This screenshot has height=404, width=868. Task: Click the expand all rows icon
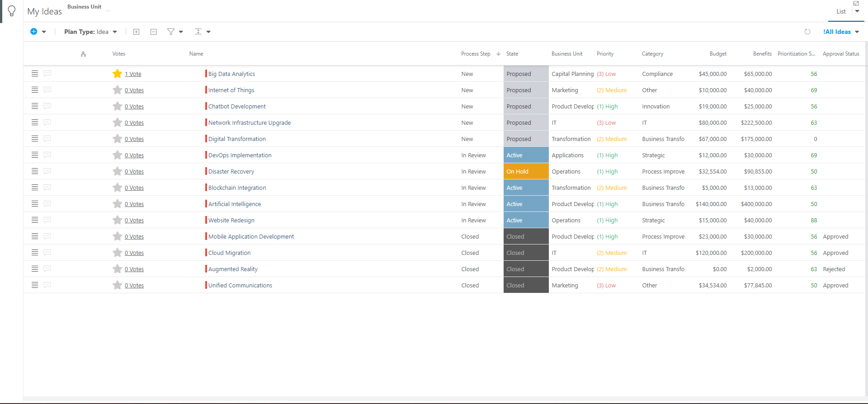pos(136,32)
